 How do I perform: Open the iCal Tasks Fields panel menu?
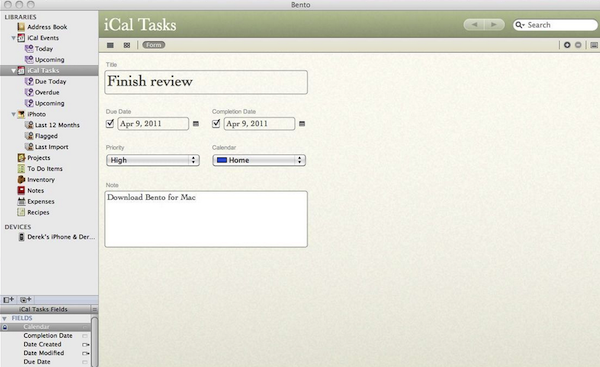click(x=95, y=309)
